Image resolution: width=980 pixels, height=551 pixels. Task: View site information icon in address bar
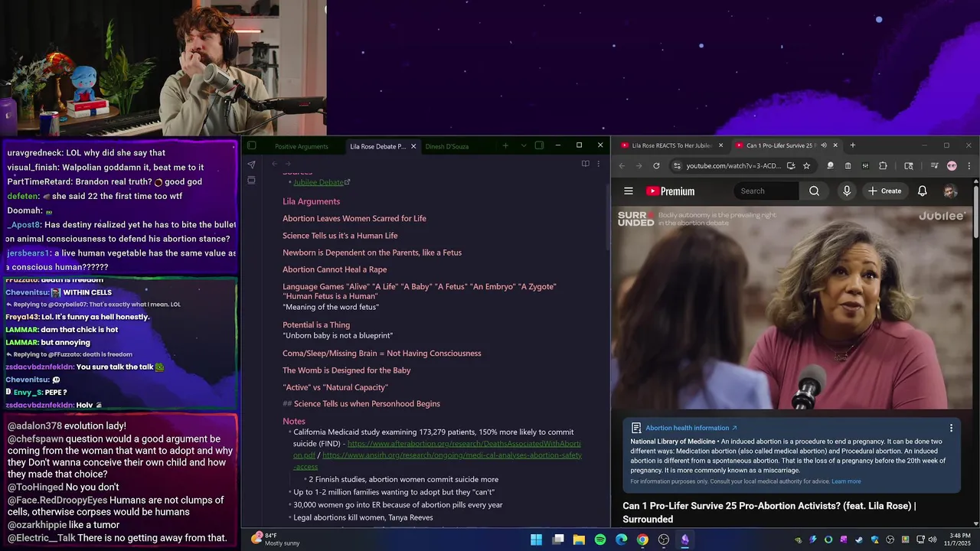(x=677, y=165)
